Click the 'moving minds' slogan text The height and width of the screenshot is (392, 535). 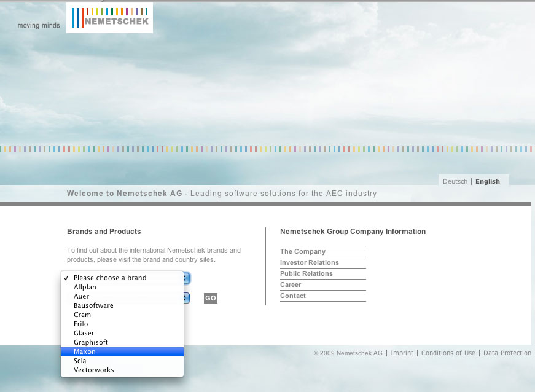click(x=39, y=25)
